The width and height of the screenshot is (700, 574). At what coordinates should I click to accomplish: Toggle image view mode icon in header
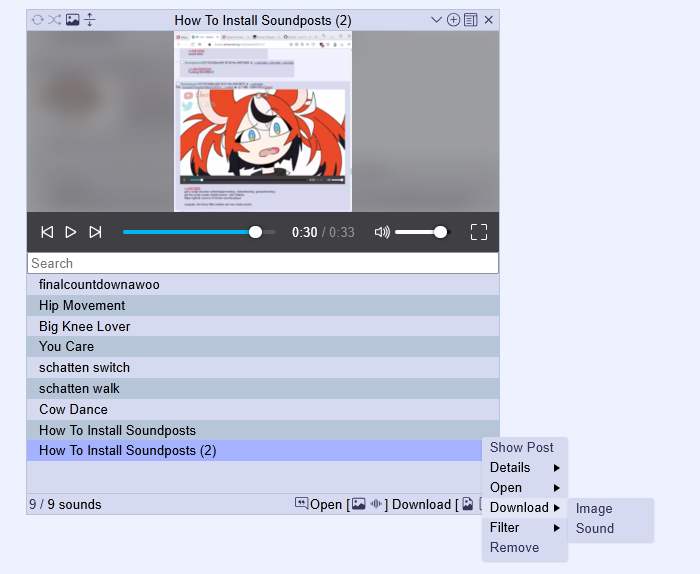[72, 20]
